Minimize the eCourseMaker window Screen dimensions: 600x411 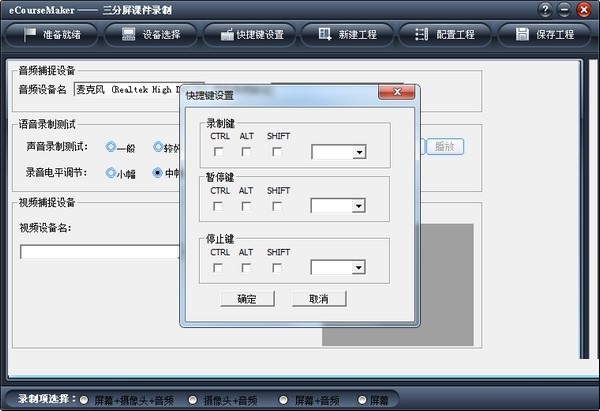tap(564, 10)
